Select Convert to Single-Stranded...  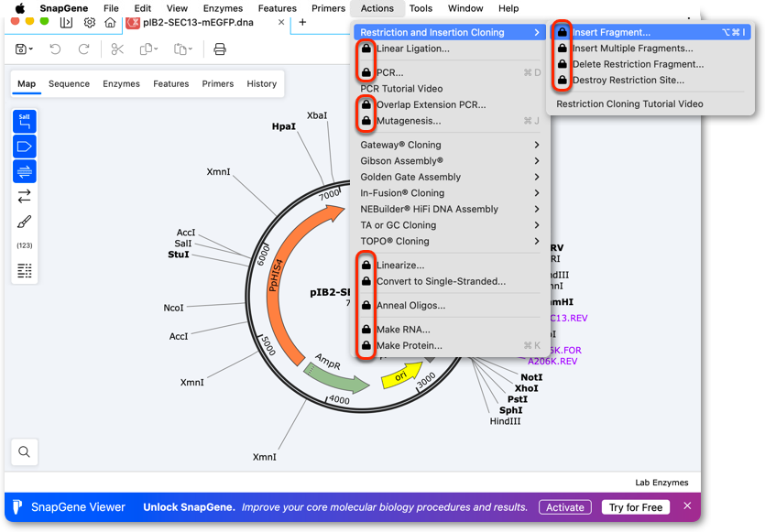coord(449,281)
